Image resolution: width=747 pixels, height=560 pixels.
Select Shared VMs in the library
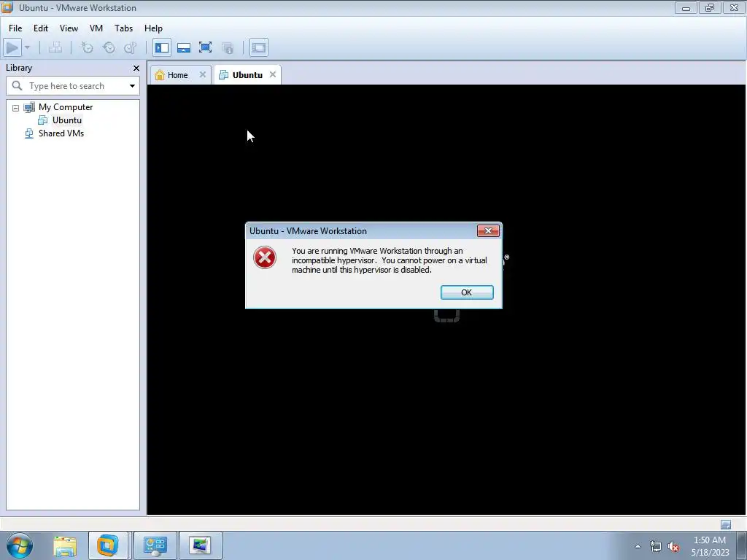pos(61,133)
